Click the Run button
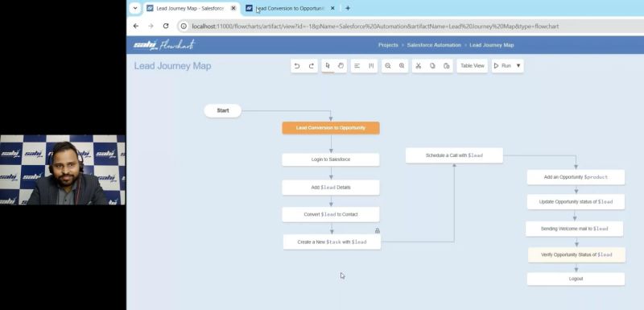 502,66
